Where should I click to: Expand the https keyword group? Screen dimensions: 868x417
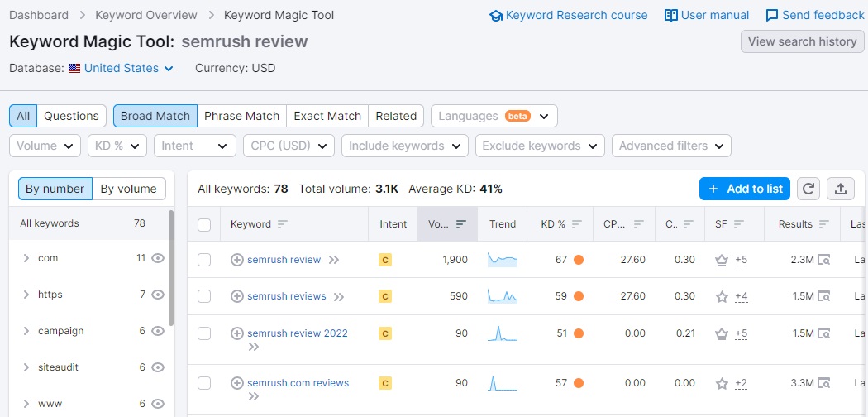(26, 295)
